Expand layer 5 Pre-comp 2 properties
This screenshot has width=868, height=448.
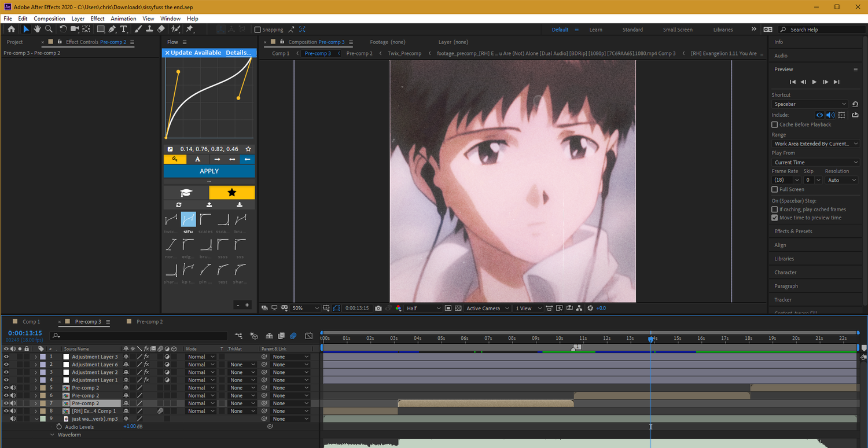36,388
